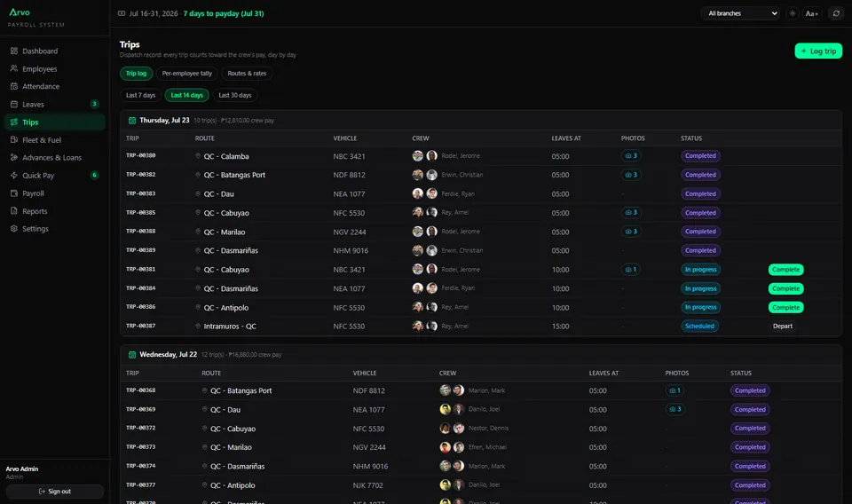Screen dimensions: 852x504
Task: Select the Last 30 days filter
Action: (x=234, y=95)
